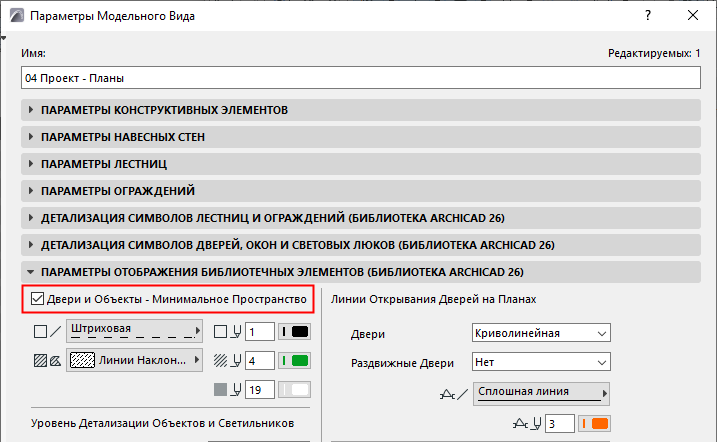Click the Уровень Детализации Объектов и Светильников label

[162, 423]
